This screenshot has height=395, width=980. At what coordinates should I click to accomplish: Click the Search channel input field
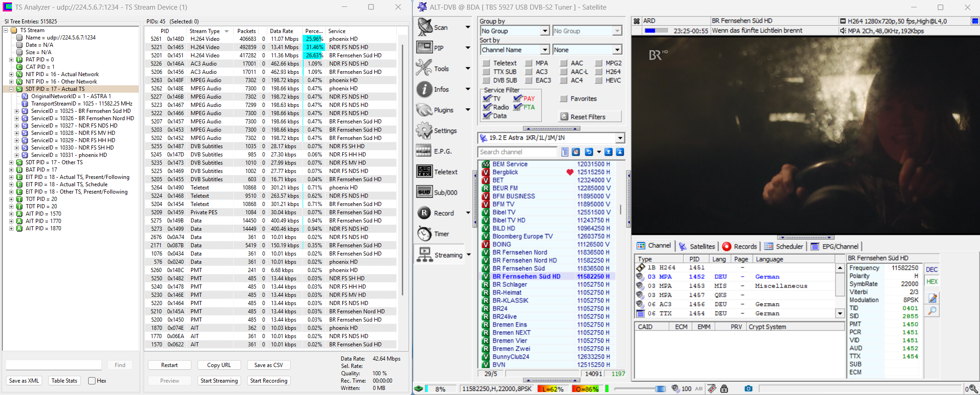click(517, 152)
